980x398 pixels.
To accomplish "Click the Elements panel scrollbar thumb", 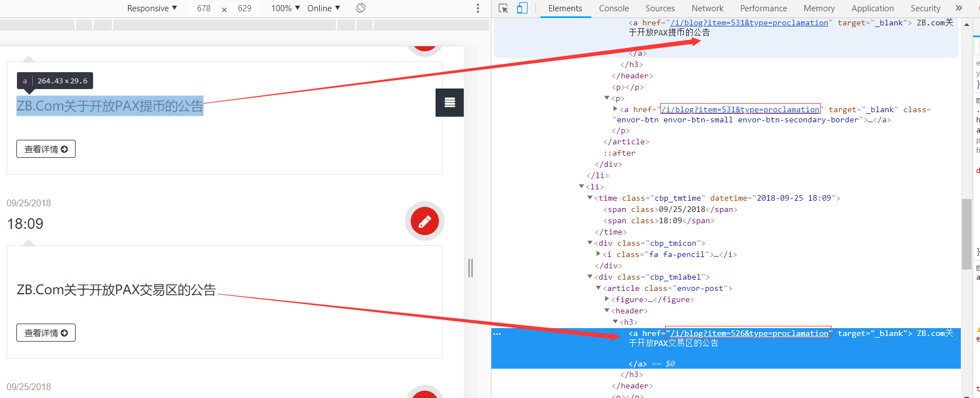I will pos(966,234).
